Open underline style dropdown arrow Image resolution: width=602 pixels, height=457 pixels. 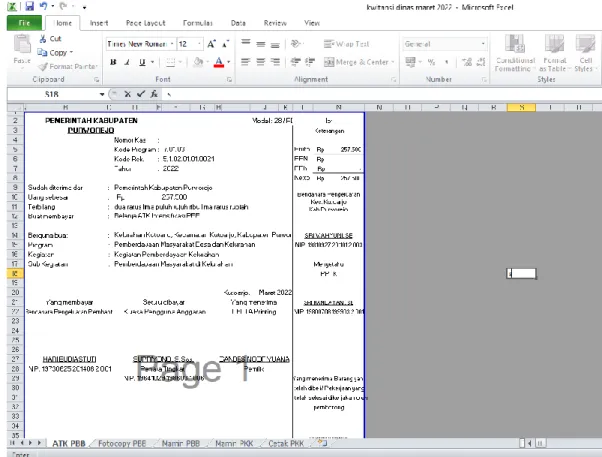pos(152,62)
